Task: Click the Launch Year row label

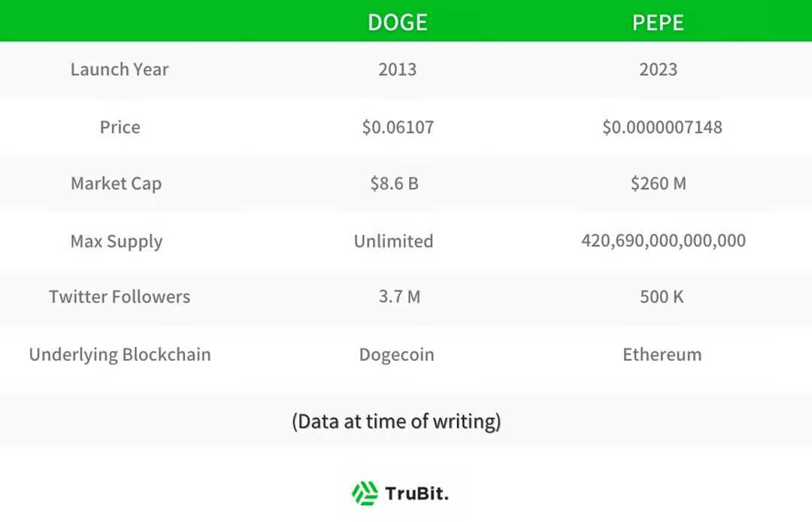Action: click(120, 69)
